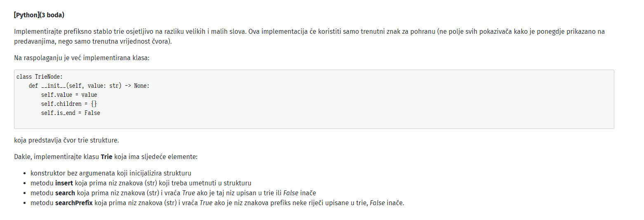Click the __init__ definition line in code

pyautogui.click(x=89, y=86)
